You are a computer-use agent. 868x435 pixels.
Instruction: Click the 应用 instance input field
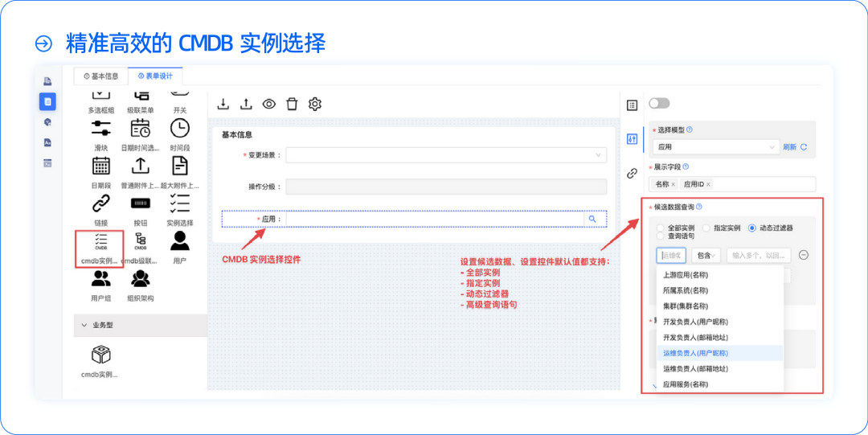(x=435, y=219)
